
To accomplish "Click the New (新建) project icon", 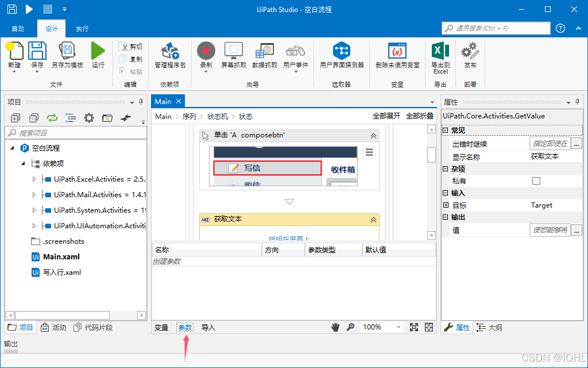I will point(14,51).
